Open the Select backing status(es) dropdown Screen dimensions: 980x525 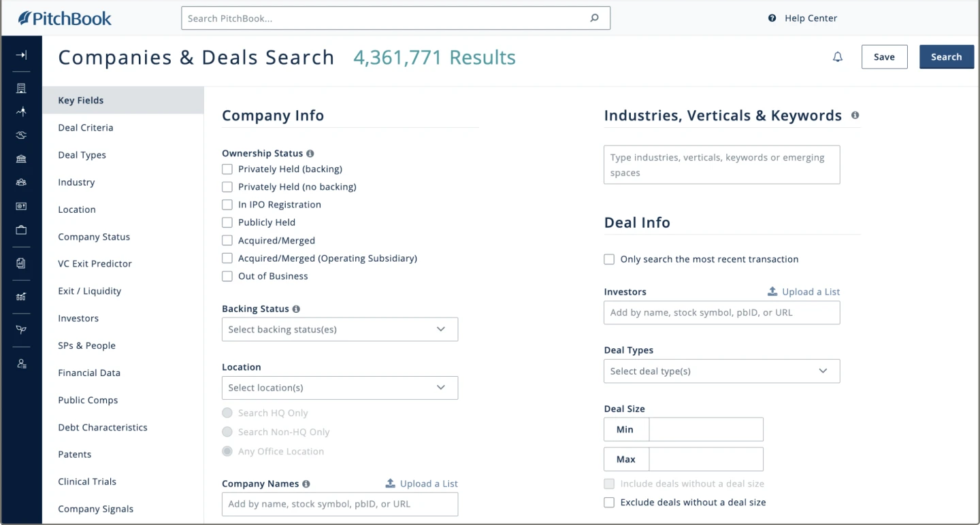(x=340, y=329)
